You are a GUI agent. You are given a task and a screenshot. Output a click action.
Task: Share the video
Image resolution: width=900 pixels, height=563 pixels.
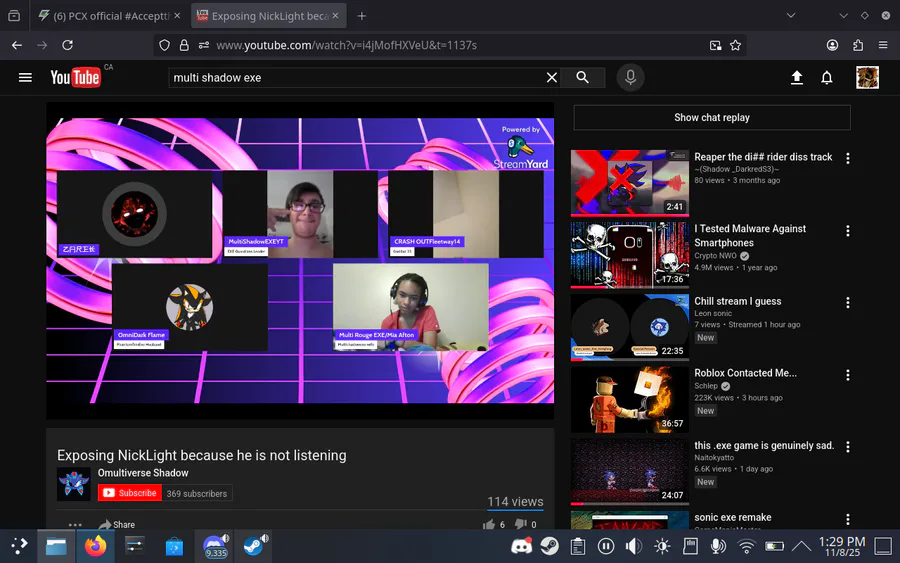pos(117,525)
